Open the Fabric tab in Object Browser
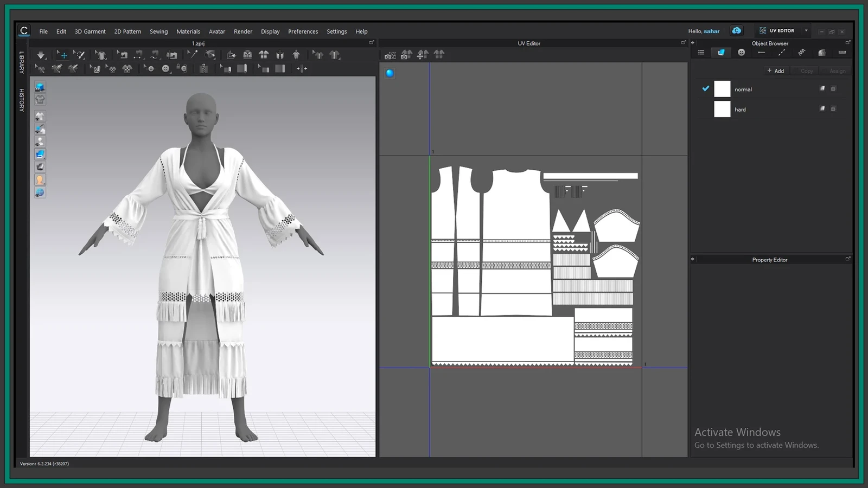Viewport: 868px width, 488px height. [721, 53]
